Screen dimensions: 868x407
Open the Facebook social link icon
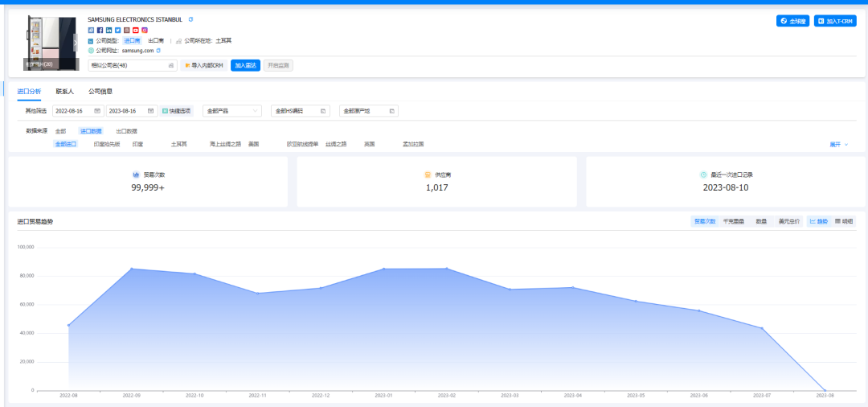(100, 30)
